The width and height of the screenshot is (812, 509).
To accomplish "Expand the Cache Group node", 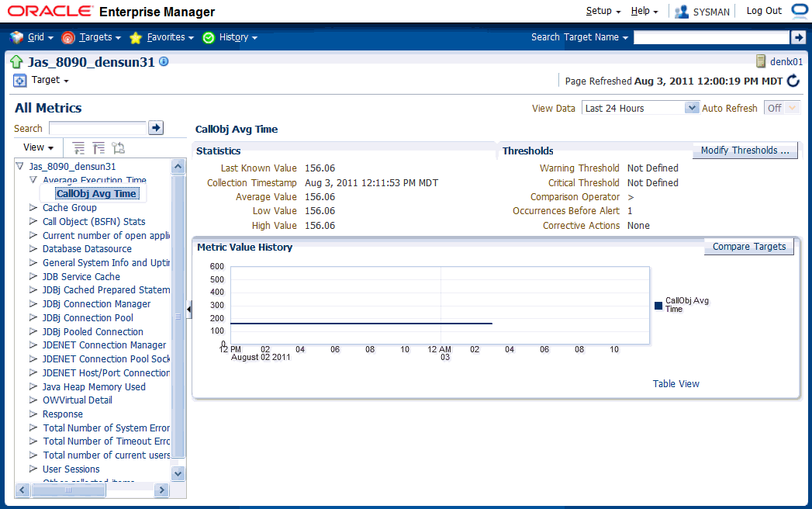I will (33, 207).
